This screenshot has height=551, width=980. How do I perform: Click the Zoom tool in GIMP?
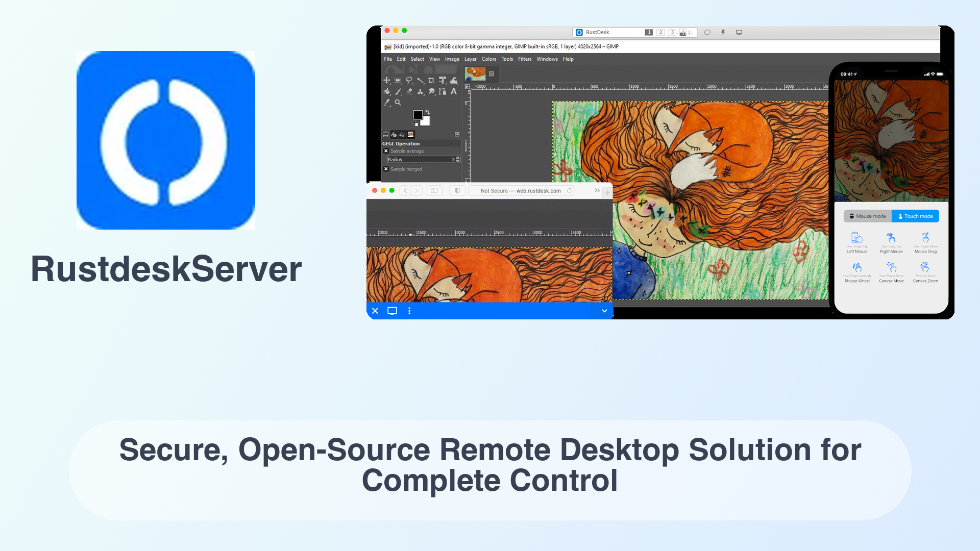pyautogui.click(x=397, y=102)
